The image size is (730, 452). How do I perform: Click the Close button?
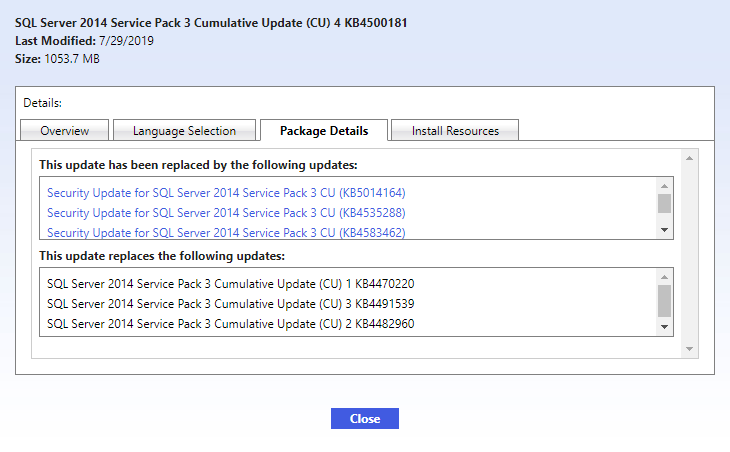coord(364,418)
